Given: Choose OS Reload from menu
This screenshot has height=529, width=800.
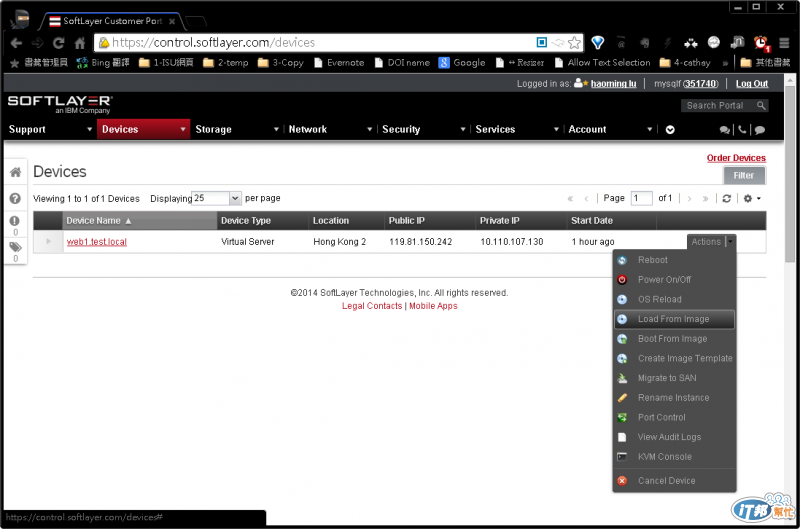Looking at the screenshot, I should pyautogui.click(x=674, y=299).
